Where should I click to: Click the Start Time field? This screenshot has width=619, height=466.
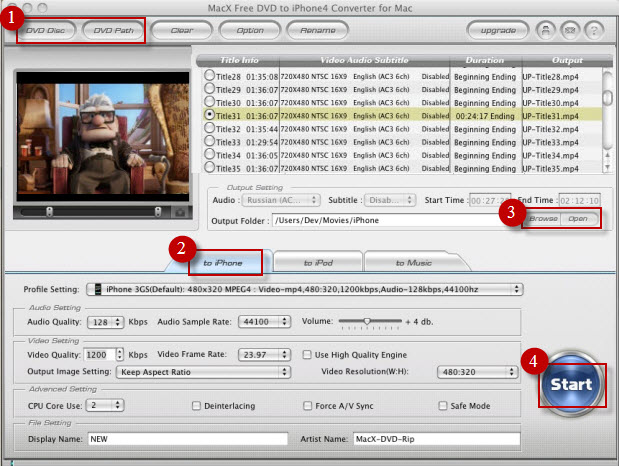pyautogui.click(x=490, y=201)
